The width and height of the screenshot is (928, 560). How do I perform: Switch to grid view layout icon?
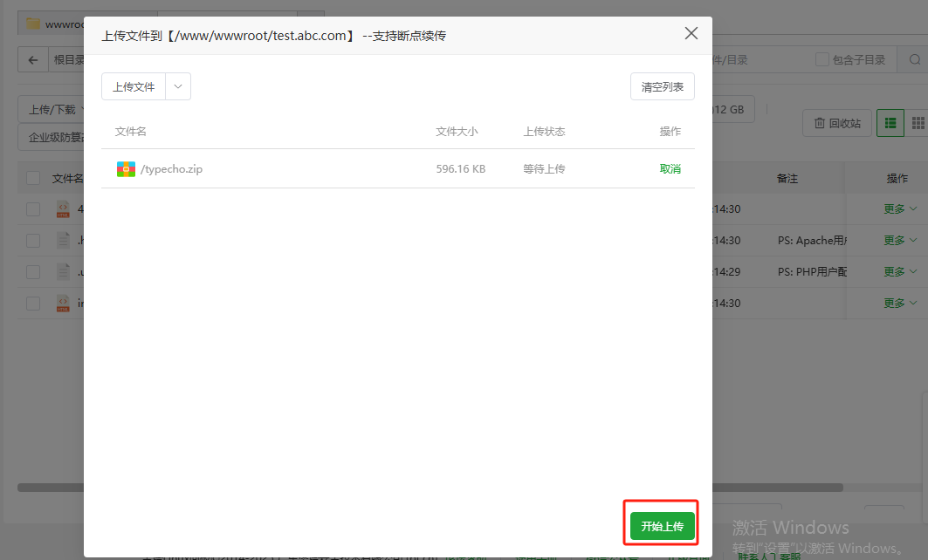pos(918,123)
